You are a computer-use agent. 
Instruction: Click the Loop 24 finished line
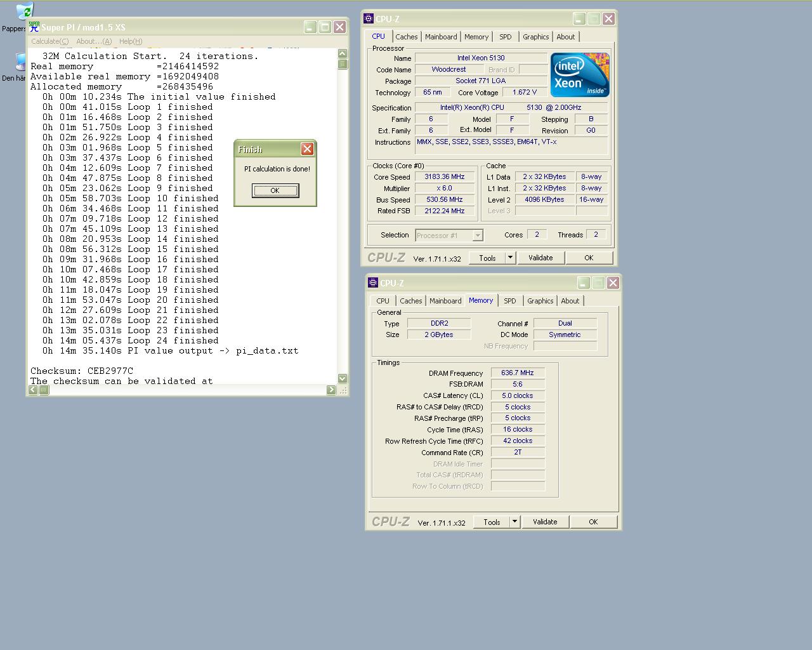tap(130, 340)
